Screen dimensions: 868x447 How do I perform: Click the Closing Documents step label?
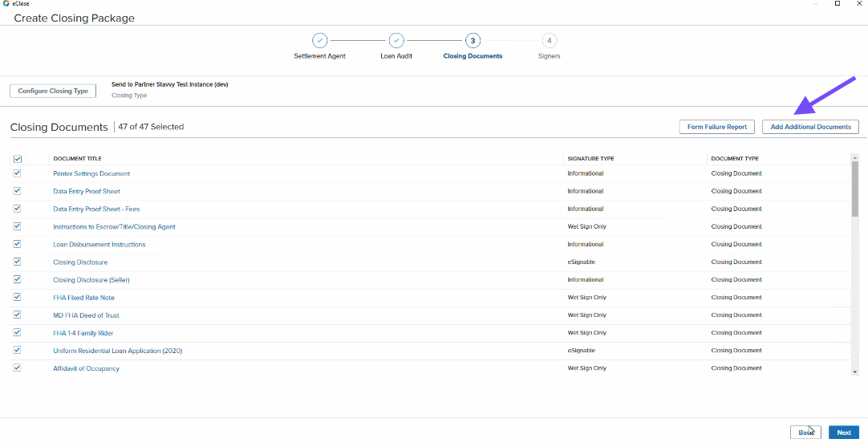coord(473,56)
